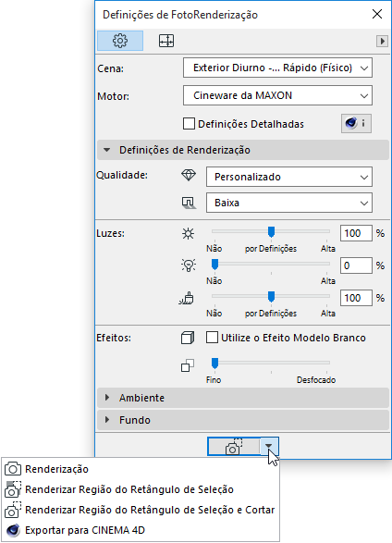Select Renderizar Região do Retângulo de Seleção e Cortar
This screenshot has width=392, height=543.
pos(140,510)
